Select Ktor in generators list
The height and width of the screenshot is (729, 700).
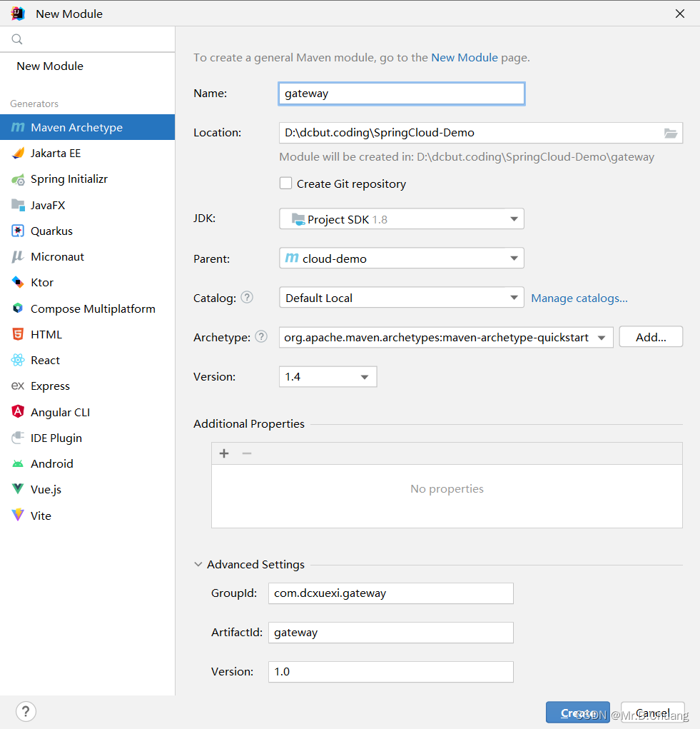(87, 282)
